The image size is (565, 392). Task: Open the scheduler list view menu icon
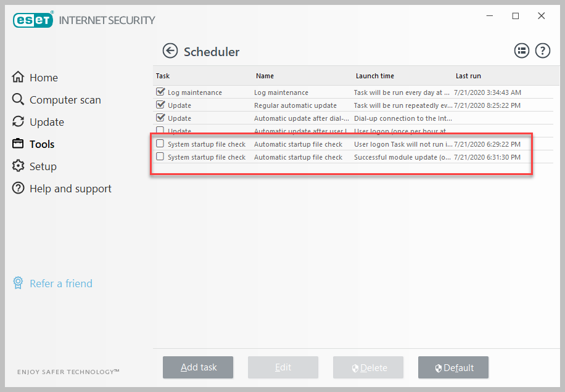[522, 51]
